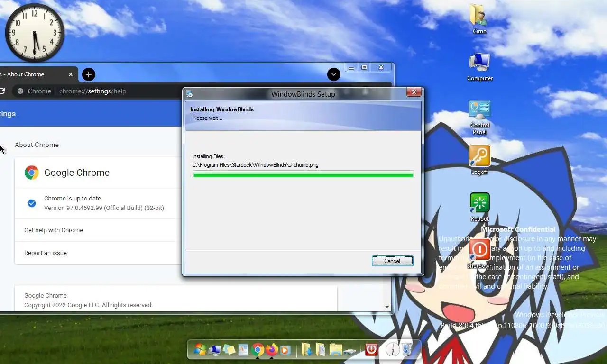Click the red power icon in dock
This screenshot has height=364, width=607.
[371, 350]
